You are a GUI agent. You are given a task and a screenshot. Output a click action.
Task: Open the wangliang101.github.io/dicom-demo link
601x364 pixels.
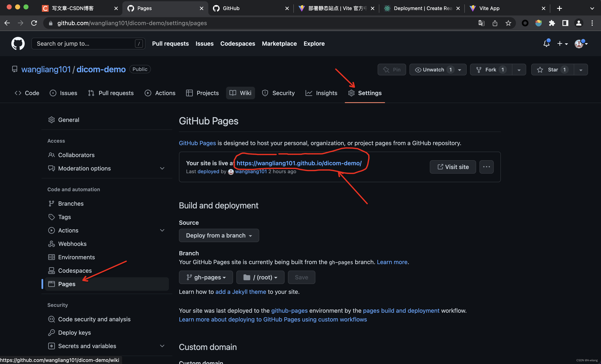pyautogui.click(x=299, y=163)
